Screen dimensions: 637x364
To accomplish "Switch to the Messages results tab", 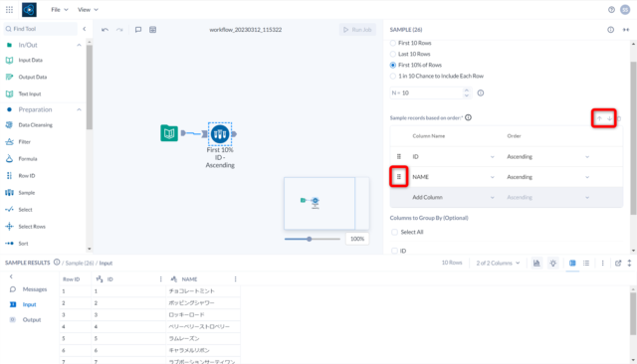I will (x=29, y=289).
